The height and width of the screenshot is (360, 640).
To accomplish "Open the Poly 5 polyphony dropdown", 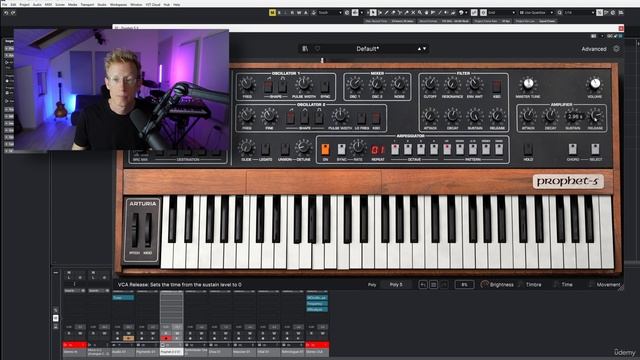I will (396, 284).
